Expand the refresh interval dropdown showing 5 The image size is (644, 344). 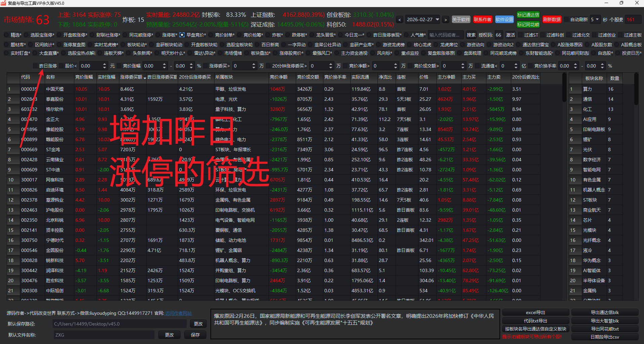point(597,19)
